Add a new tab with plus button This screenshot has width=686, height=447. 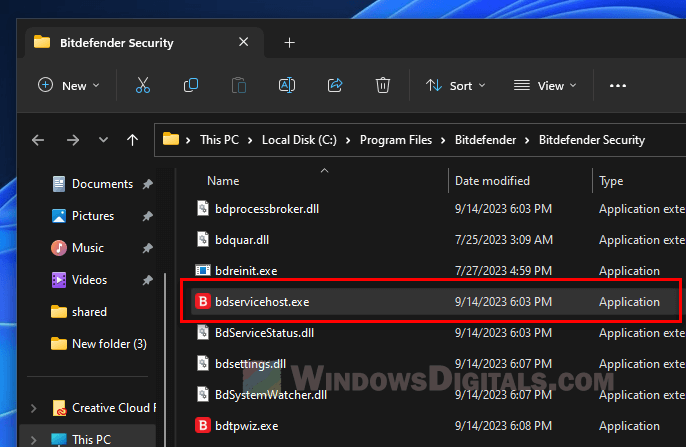(289, 43)
